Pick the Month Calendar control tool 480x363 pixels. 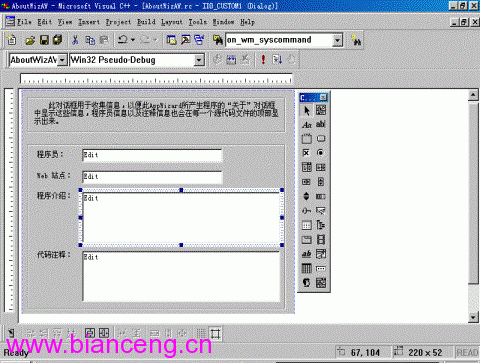coord(307,268)
